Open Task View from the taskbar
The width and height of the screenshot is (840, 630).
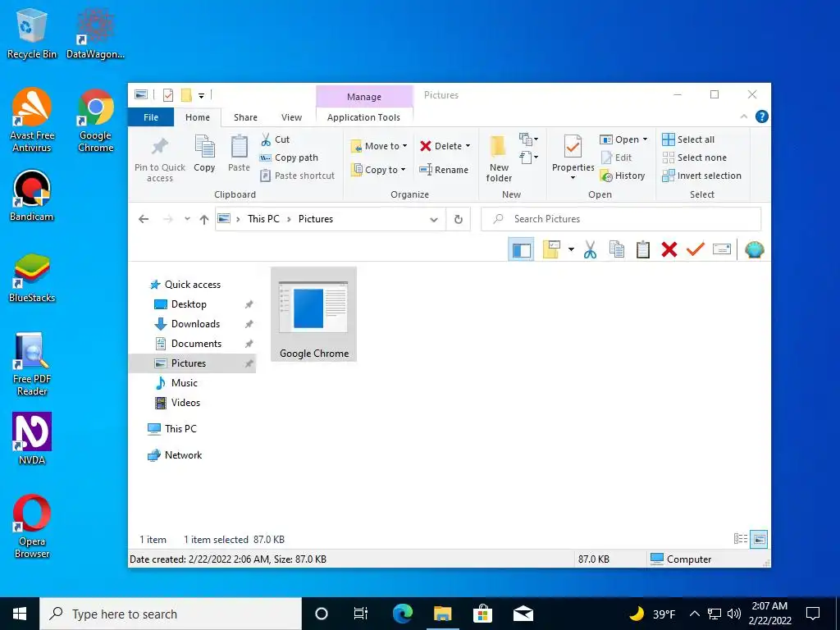pyautogui.click(x=361, y=614)
